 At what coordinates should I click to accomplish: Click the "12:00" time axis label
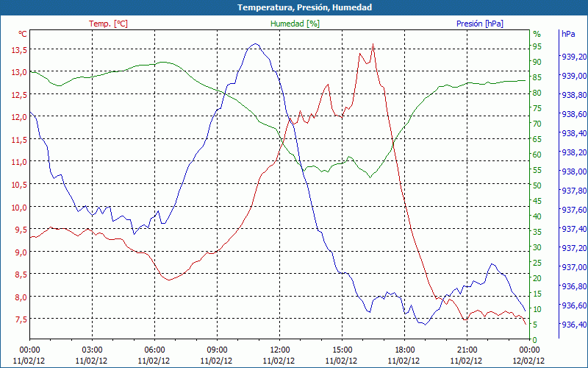(279, 350)
